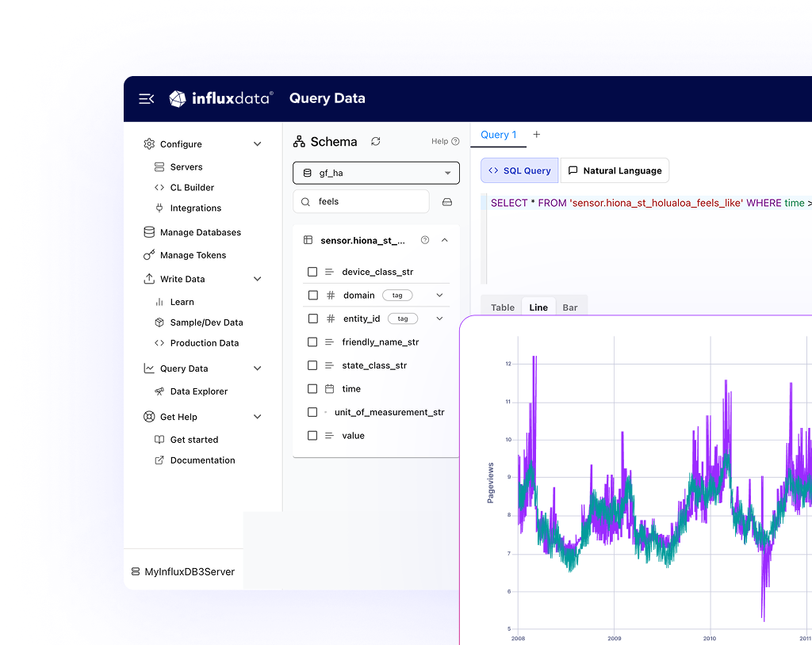Check the domain column checkbox
812x645 pixels.
pos(312,295)
